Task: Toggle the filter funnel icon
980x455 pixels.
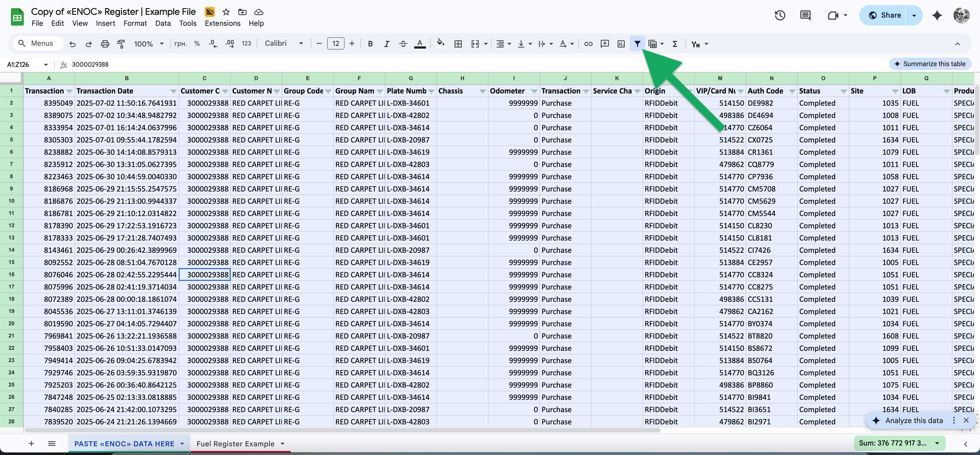Action: [638, 44]
